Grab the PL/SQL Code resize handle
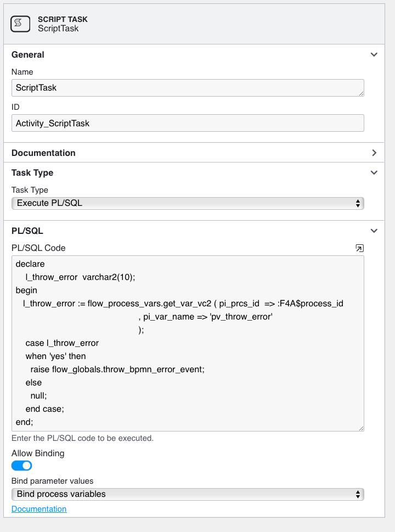 362,429
